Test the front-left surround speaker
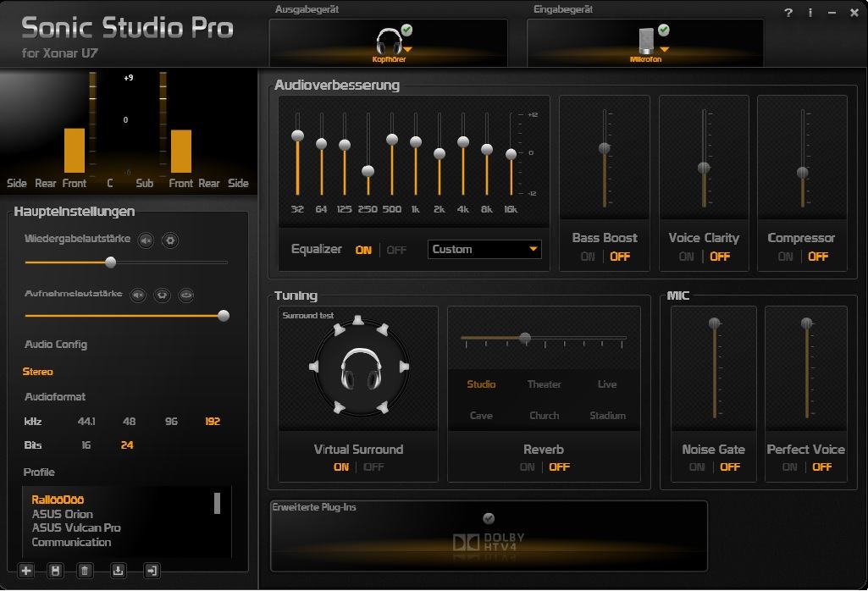Screen dimensions: 868x591 [338, 330]
